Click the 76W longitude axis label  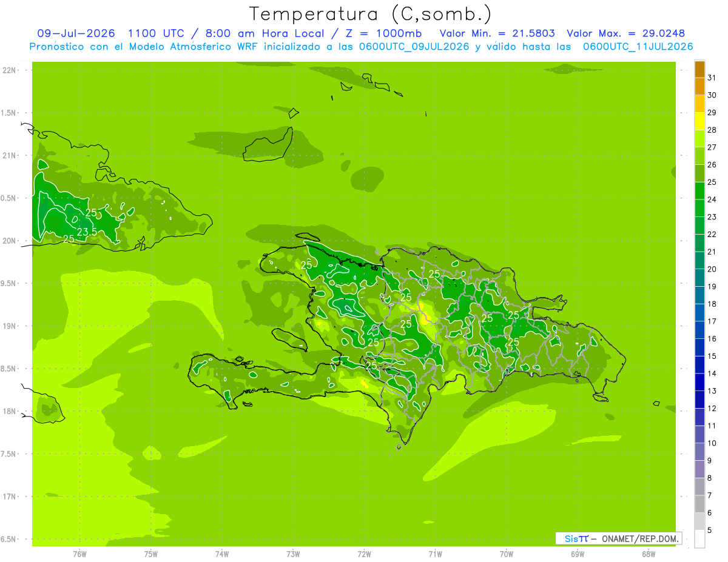tap(79, 554)
